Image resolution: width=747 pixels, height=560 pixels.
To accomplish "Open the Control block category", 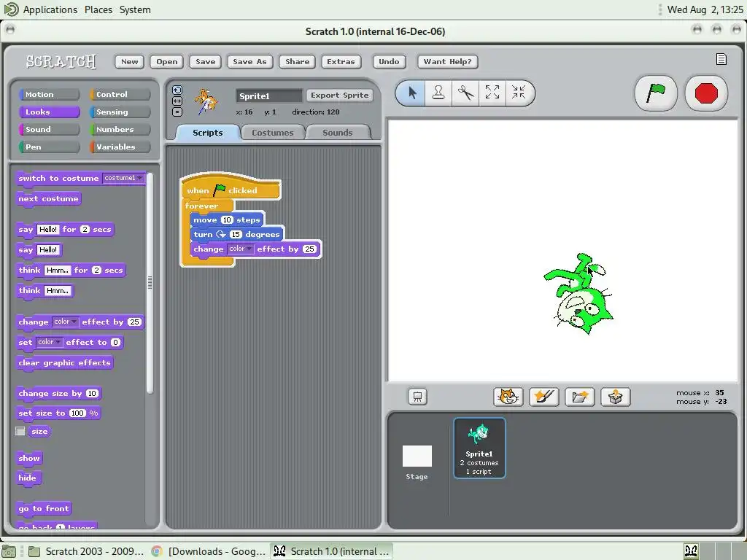I will (120, 94).
